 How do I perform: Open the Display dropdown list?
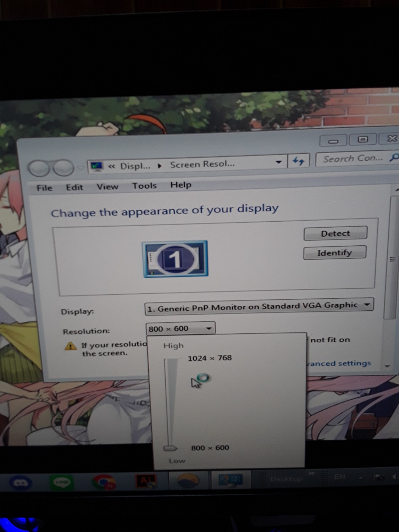point(259,306)
